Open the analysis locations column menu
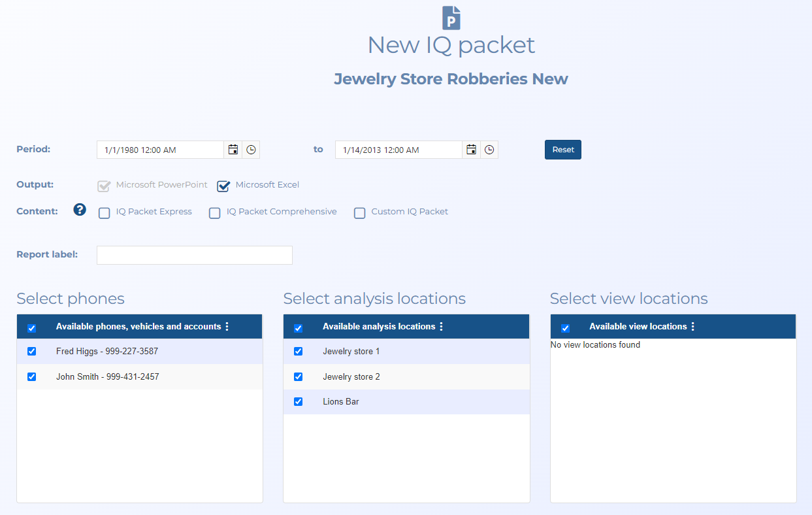This screenshot has height=515, width=812. [x=442, y=327]
